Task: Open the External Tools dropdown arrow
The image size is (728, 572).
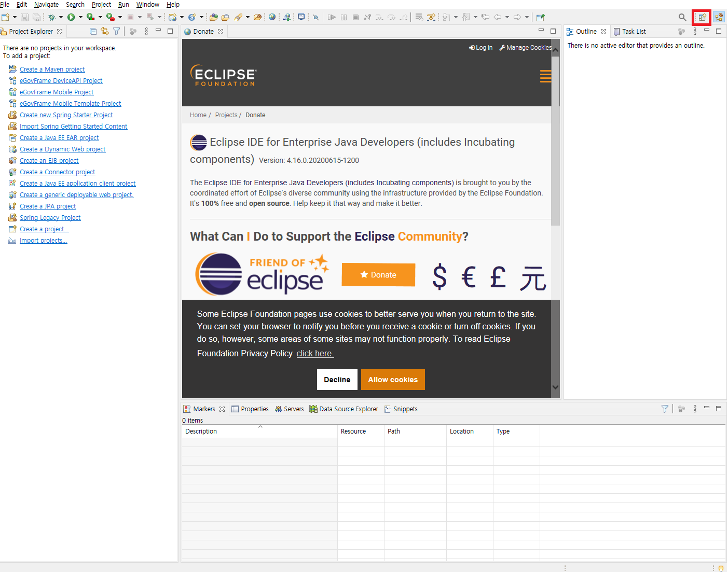Action: (120, 17)
